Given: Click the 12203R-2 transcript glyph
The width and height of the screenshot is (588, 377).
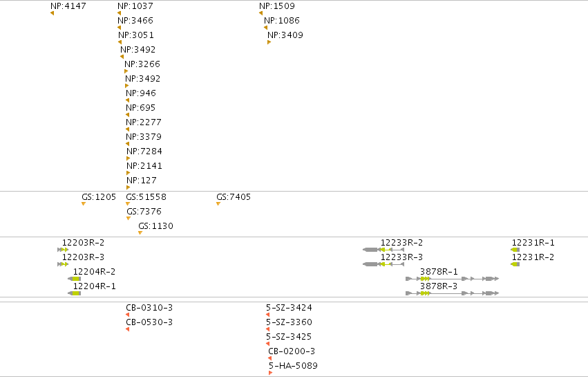Looking at the screenshot, I should (x=63, y=250).
